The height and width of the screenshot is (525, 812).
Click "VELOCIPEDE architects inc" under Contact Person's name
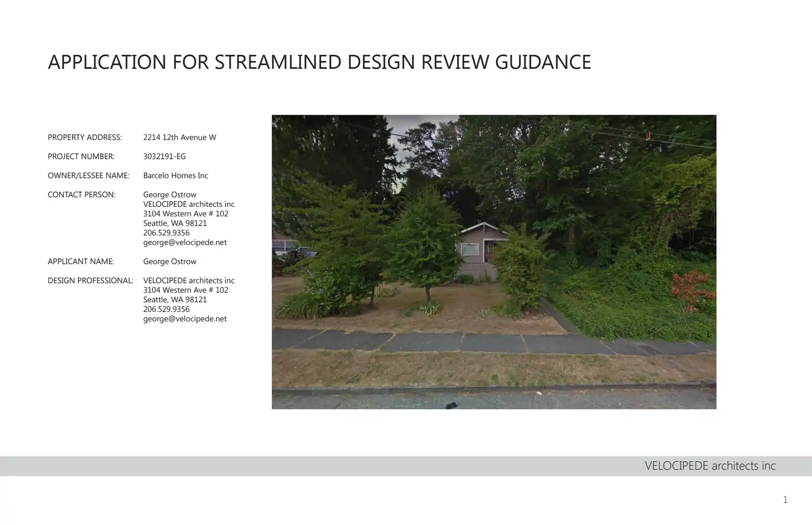(x=189, y=204)
